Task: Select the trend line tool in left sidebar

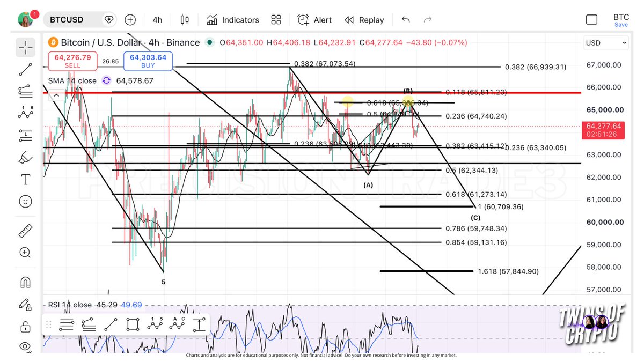Action: pos(25,70)
